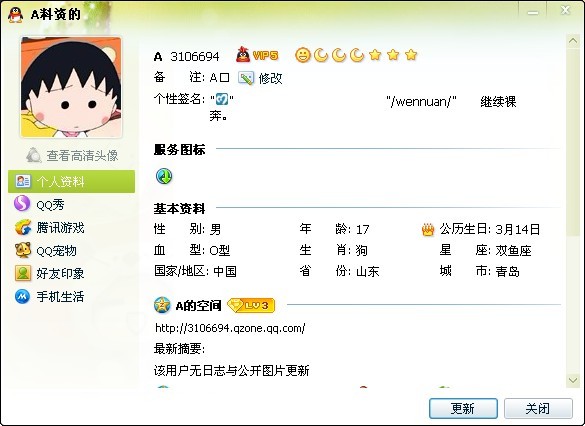Screen dimensions: 585x426
Task: Select the QQ宠物 sidebar item
Action: pos(46,250)
